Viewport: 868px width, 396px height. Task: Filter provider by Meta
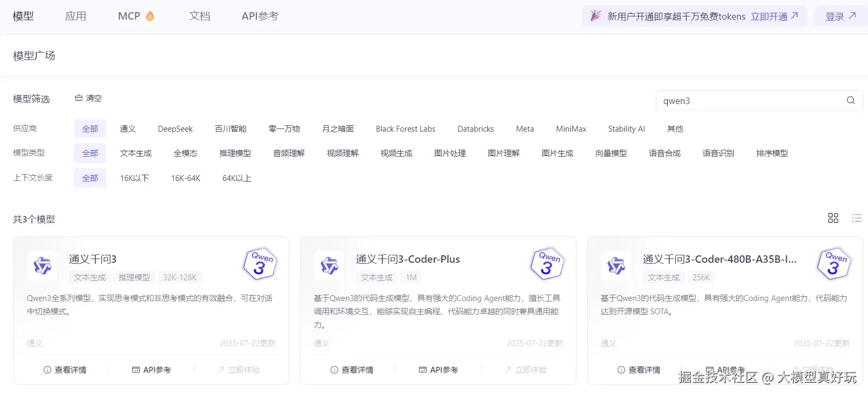525,129
